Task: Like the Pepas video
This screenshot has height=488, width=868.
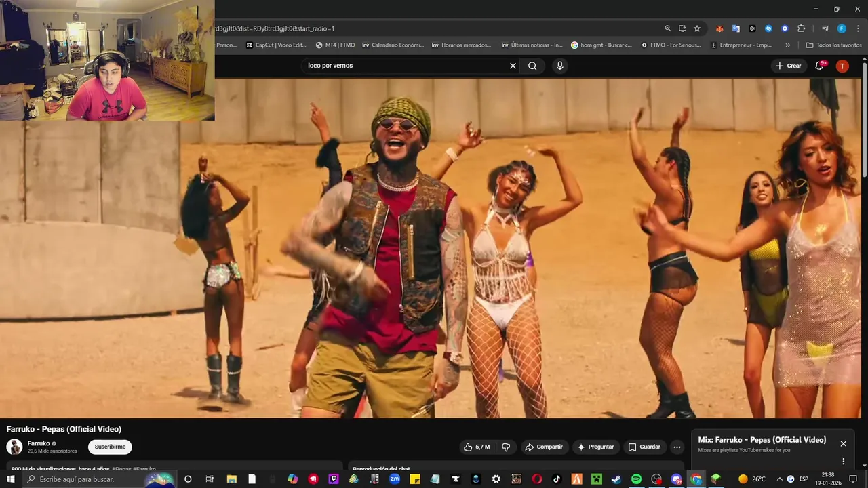Action: coord(477,447)
